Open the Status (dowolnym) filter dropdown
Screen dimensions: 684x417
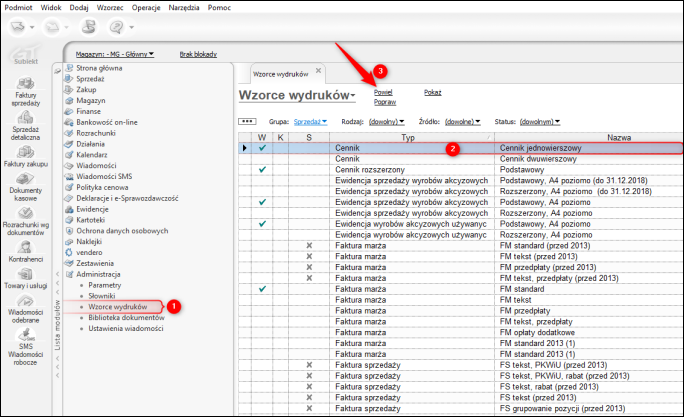[x=540, y=122]
